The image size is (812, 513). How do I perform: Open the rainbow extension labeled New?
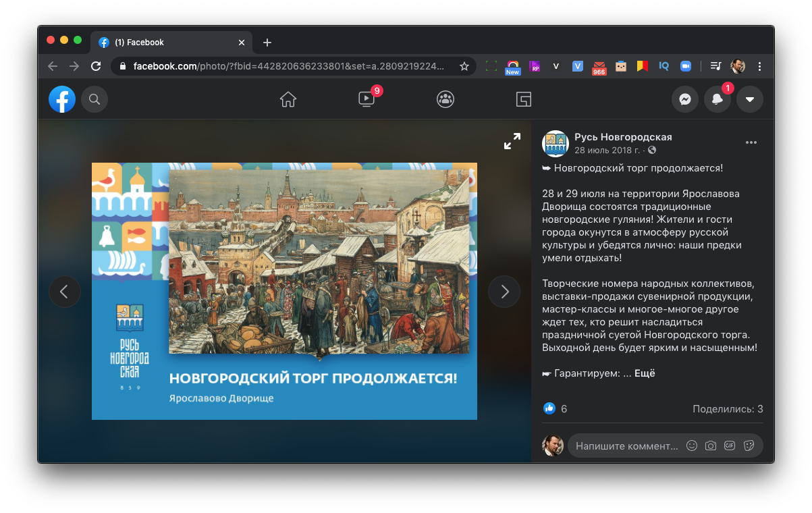click(x=513, y=67)
